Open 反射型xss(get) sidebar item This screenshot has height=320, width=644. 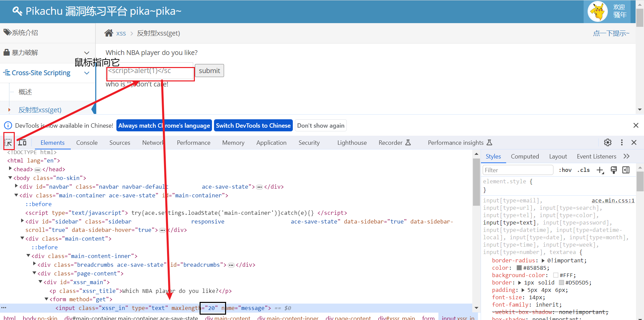pos(40,110)
